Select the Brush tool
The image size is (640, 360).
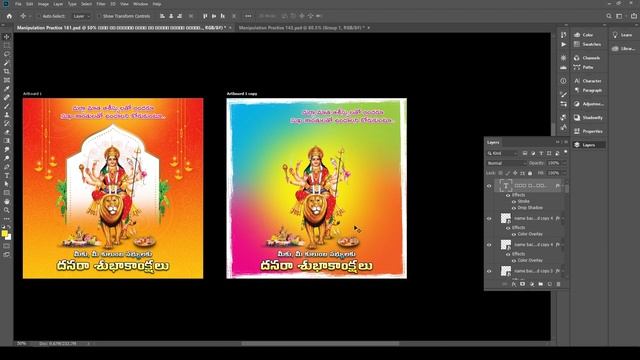pos(7,106)
